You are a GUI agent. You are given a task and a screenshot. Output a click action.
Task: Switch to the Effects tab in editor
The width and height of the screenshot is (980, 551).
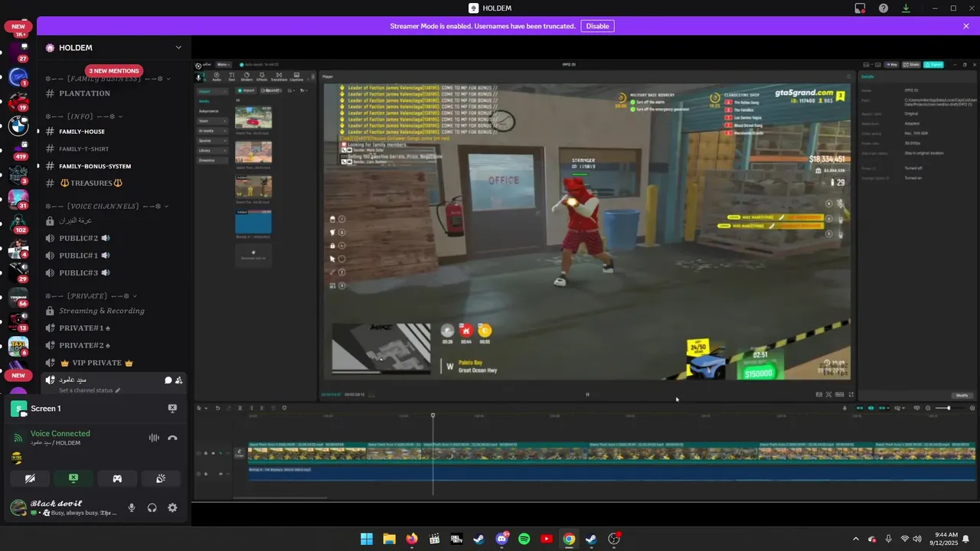click(x=262, y=77)
